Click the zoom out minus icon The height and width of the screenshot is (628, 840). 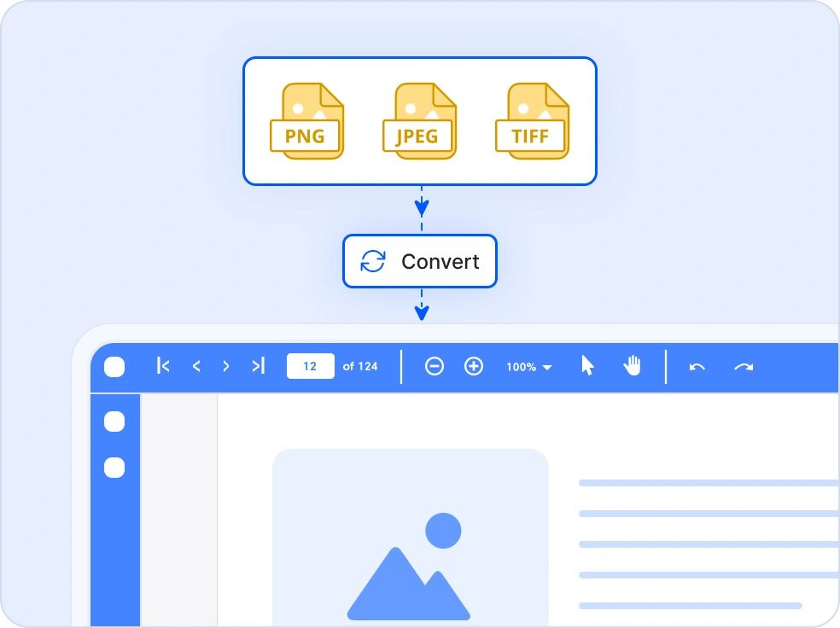tap(435, 366)
